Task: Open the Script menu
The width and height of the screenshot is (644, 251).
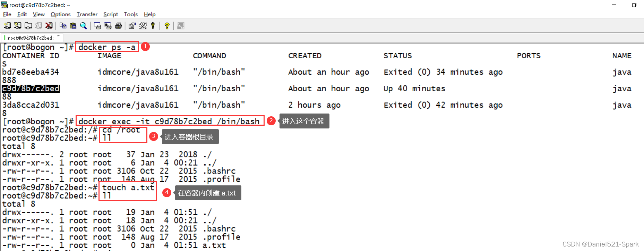Action: (x=111, y=14)
